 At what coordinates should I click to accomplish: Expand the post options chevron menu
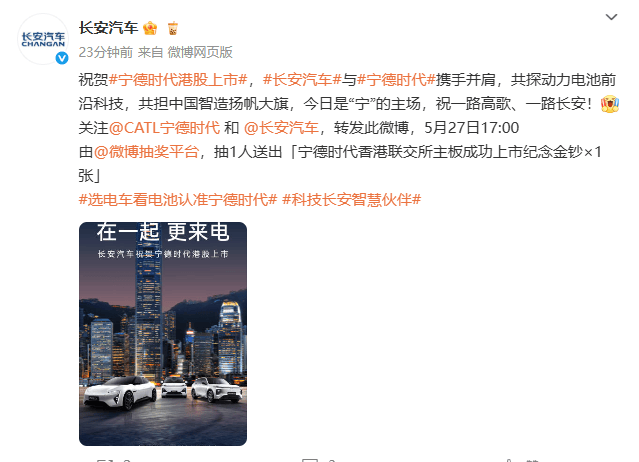tap(611, 17)
